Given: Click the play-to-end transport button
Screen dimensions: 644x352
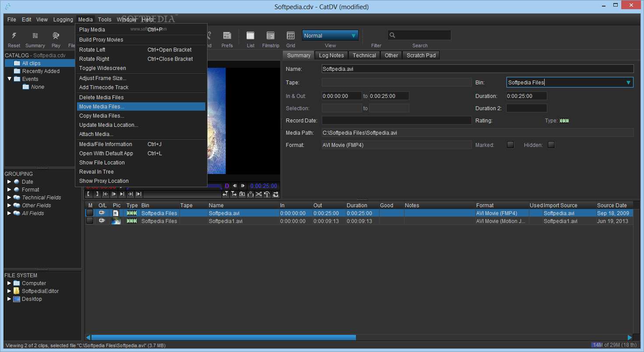Looking at the screenshot, I should [122, 194].
